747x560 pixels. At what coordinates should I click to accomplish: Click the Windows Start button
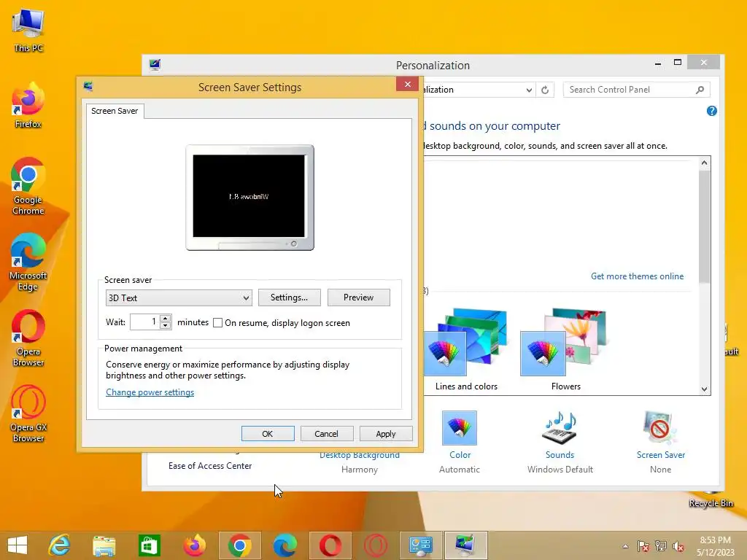click(18, 545)
